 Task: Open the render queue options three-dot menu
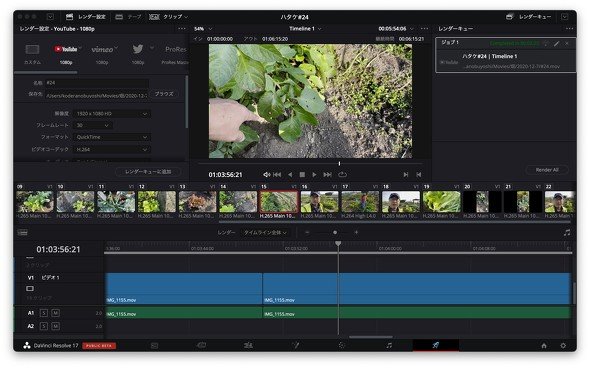coord(569,29)
